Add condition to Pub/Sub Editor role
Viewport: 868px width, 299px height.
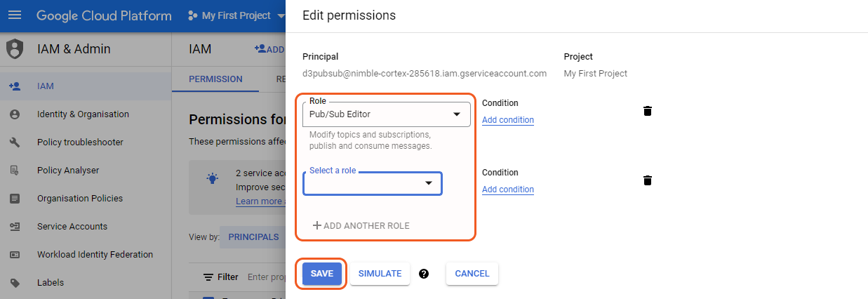point(508,120)
